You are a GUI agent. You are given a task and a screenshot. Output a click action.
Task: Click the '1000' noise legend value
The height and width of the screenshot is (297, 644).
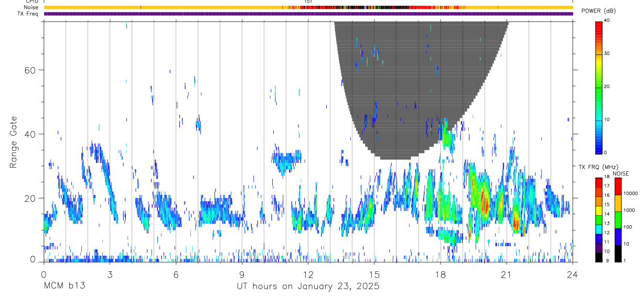pos(629,210)
